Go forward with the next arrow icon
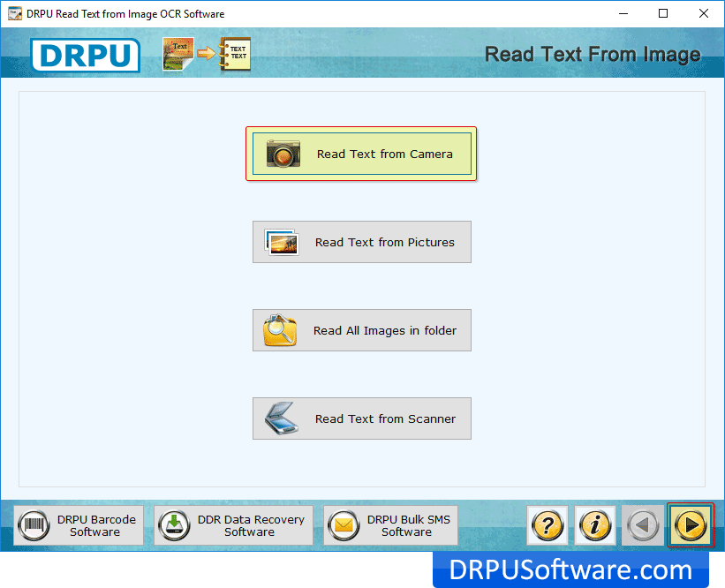 click(690, 526)
